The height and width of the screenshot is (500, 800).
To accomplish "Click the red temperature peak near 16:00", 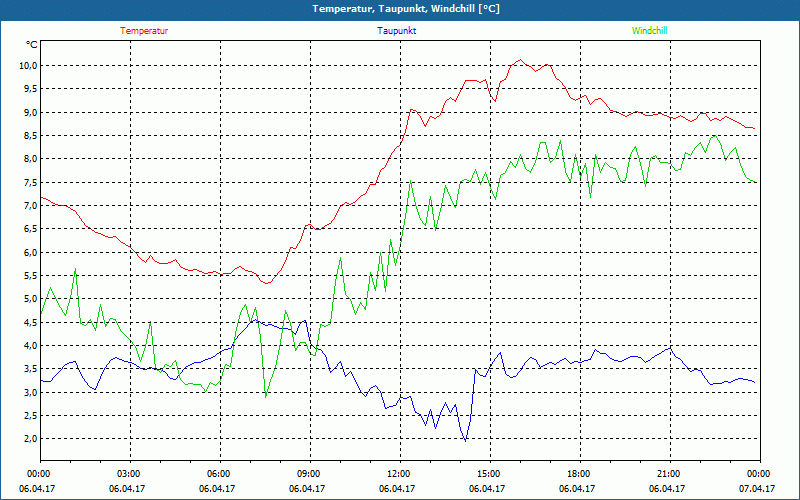I will [x=520, y=60].
